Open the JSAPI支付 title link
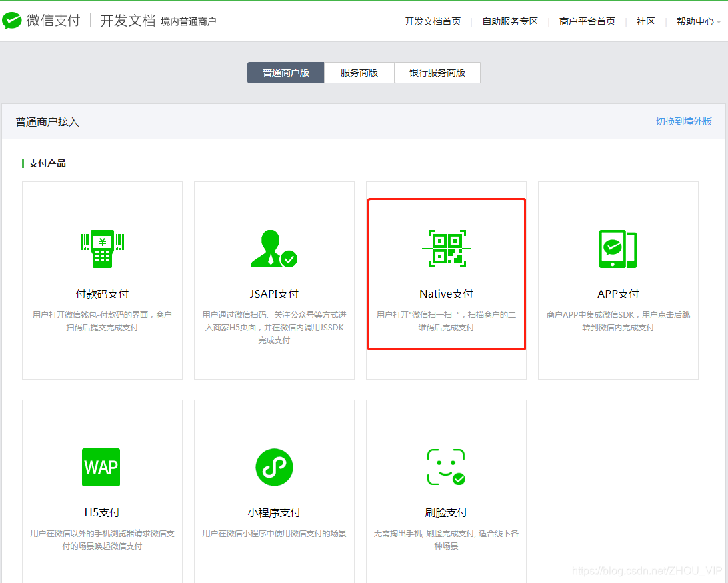728x583 pixels. (x=274, y=294)
